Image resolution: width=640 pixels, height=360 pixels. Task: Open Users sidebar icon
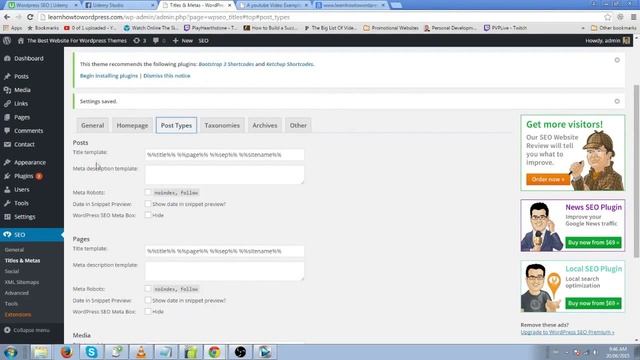[7, 189]
